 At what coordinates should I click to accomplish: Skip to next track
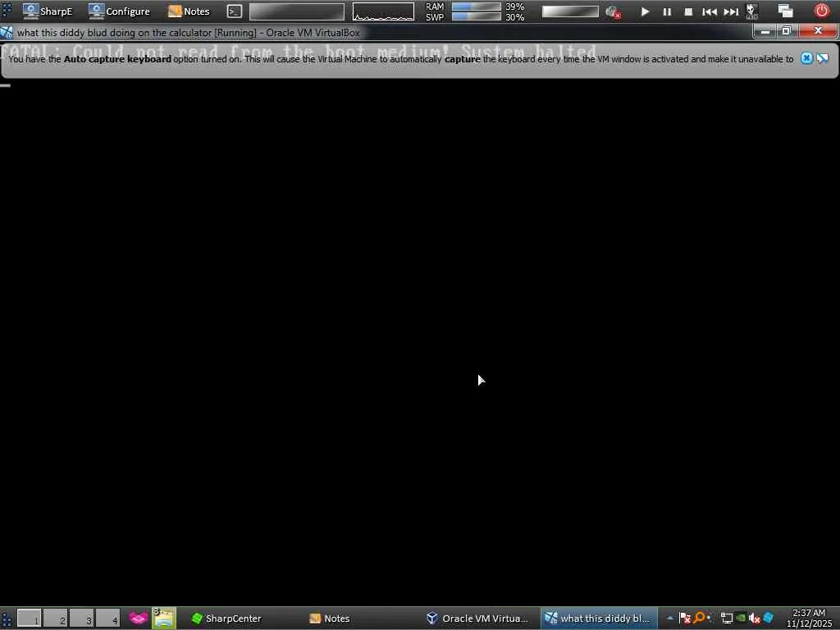pyautogui.click(x=731, y=11)
